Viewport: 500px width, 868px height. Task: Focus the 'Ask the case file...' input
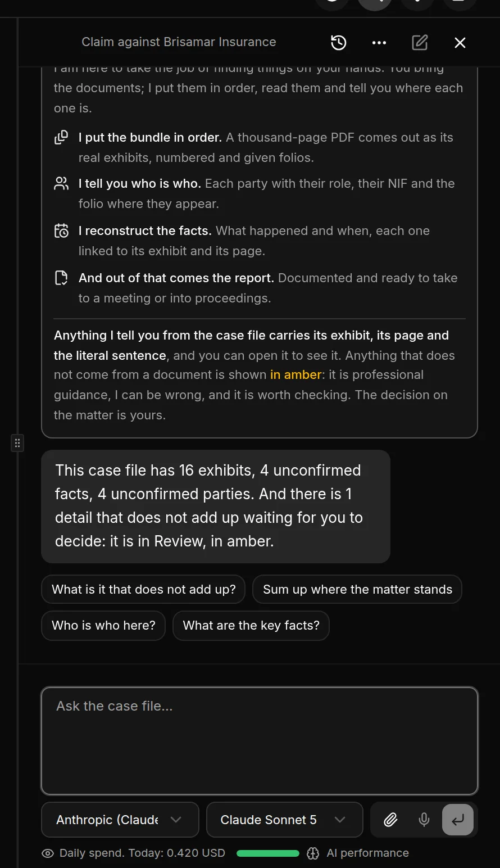coord(260,741)
